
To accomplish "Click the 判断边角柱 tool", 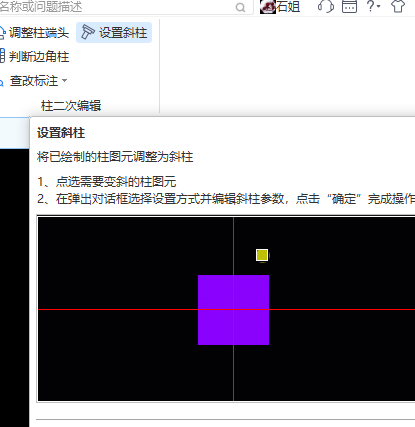I will click(35, 56).
